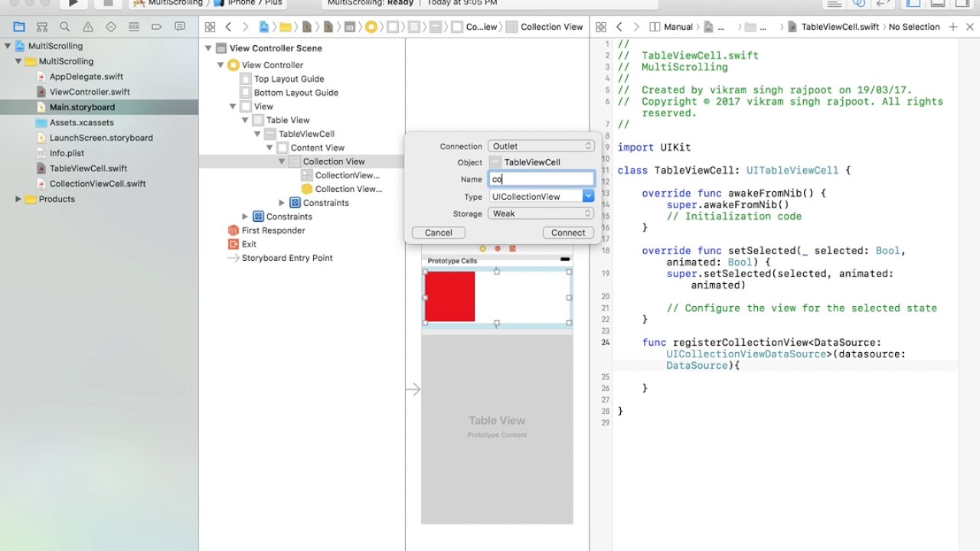Add a new assistant editor with plus icon
The width and height of the screenshot is (980, 551).
(x=953, y=27)
